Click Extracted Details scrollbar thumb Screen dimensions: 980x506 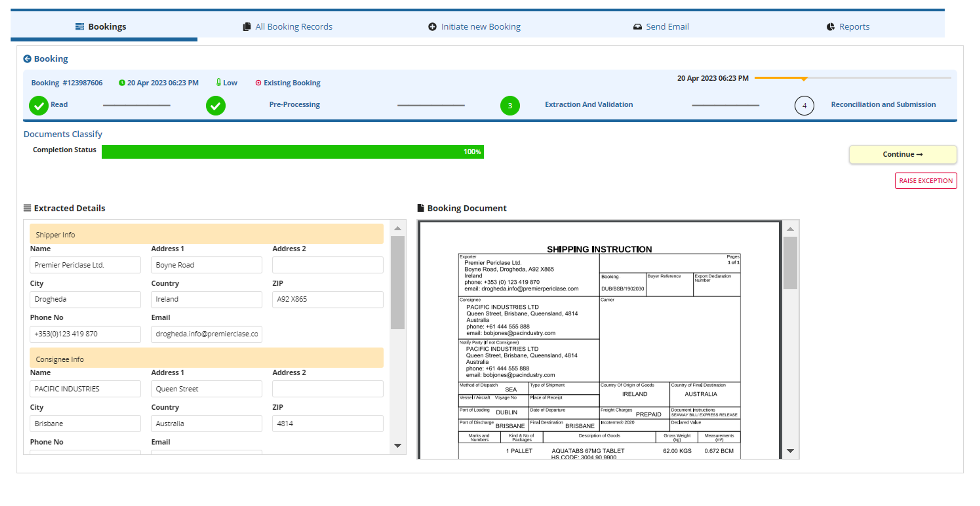398,282
